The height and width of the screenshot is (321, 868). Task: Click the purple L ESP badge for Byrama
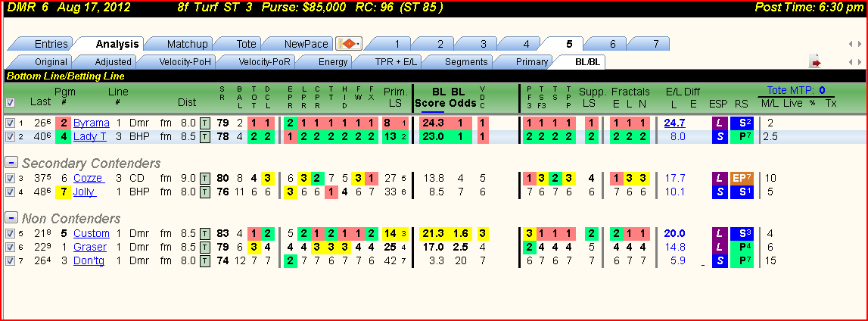(718, 123)
